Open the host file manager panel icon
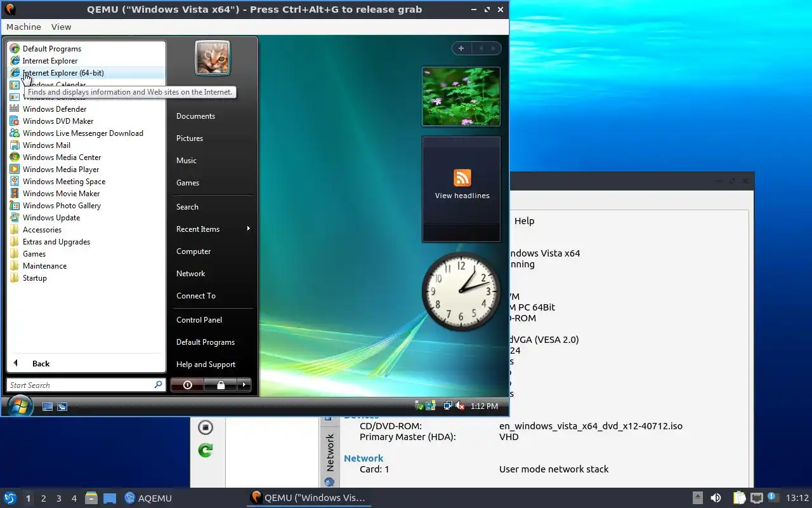The height and width of the screenshot is (508, 812). [91, 498]
